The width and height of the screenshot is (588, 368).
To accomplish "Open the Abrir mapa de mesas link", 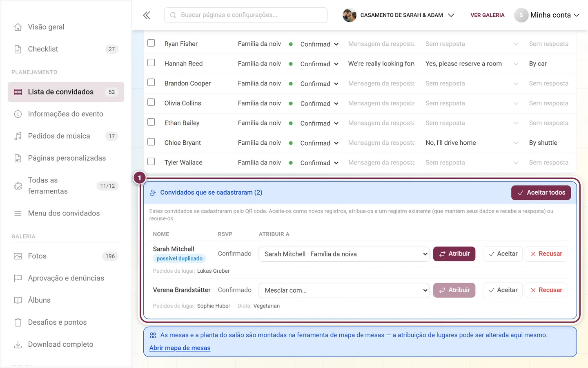I will point(180,348).
